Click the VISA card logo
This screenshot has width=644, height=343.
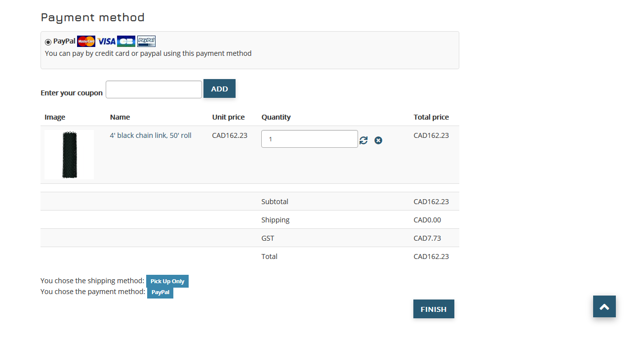106,42
